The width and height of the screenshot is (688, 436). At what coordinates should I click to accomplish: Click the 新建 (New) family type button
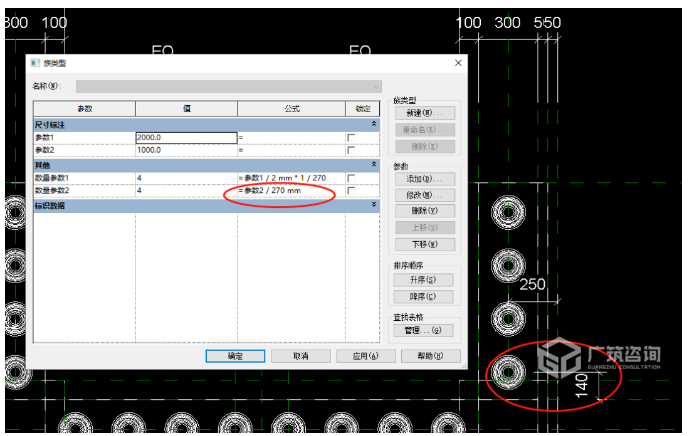(x=425, y=113)
